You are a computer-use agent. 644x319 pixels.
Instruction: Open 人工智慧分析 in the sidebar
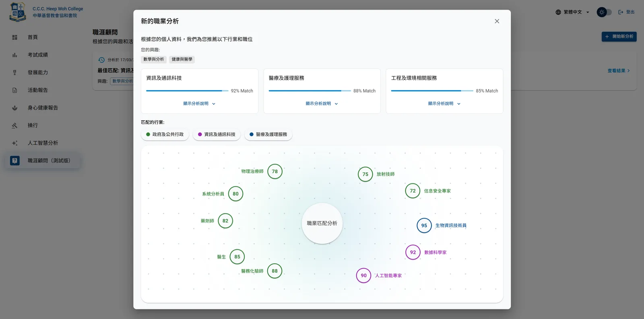43,143
